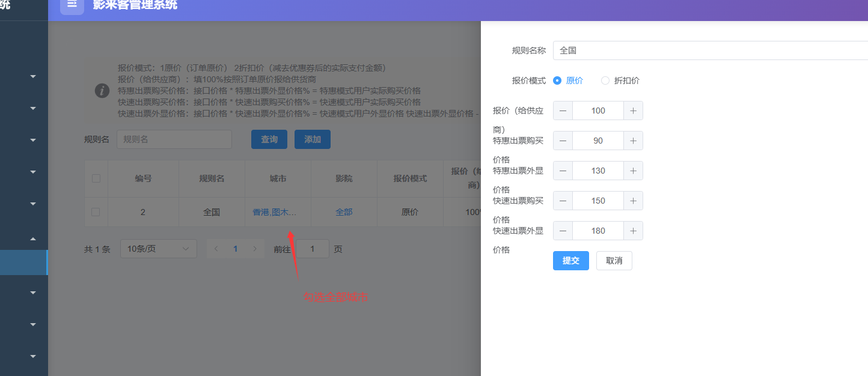Viewport: 868px width, 376px height.
Task: Check the select-all checkbox in the table header
Action: tap(96, 178)
